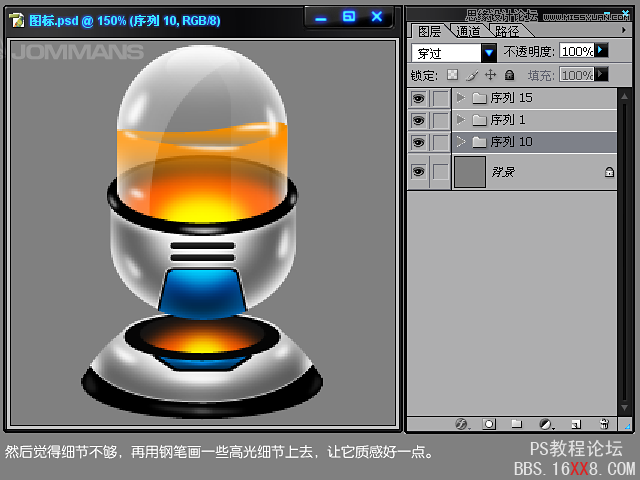Open the 不透明度 opacity slider arrow

pos(601,50)
